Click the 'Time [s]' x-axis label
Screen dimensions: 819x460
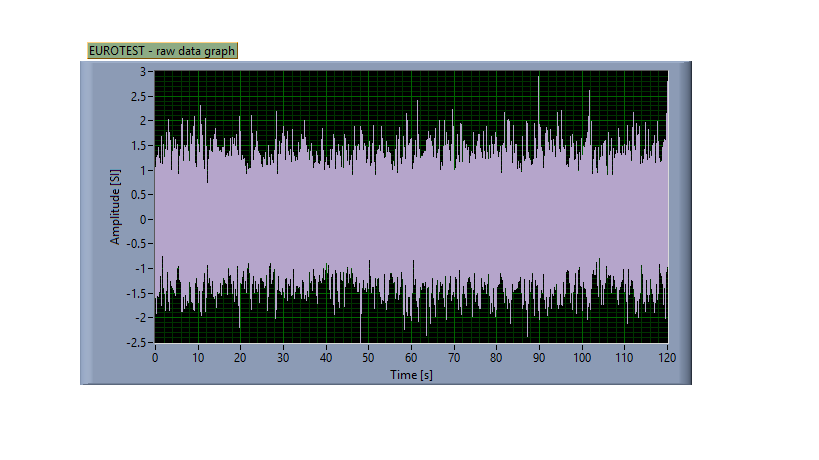tap(411, 375)
